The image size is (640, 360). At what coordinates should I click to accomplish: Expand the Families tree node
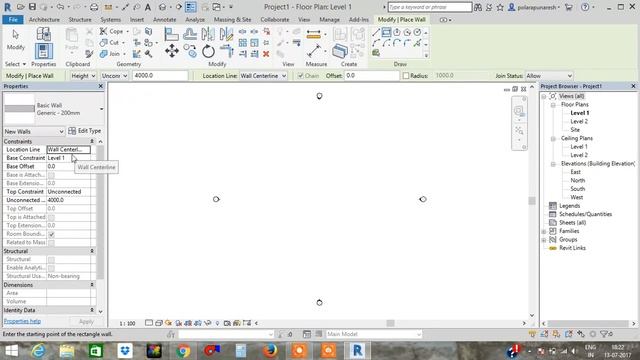544,231
